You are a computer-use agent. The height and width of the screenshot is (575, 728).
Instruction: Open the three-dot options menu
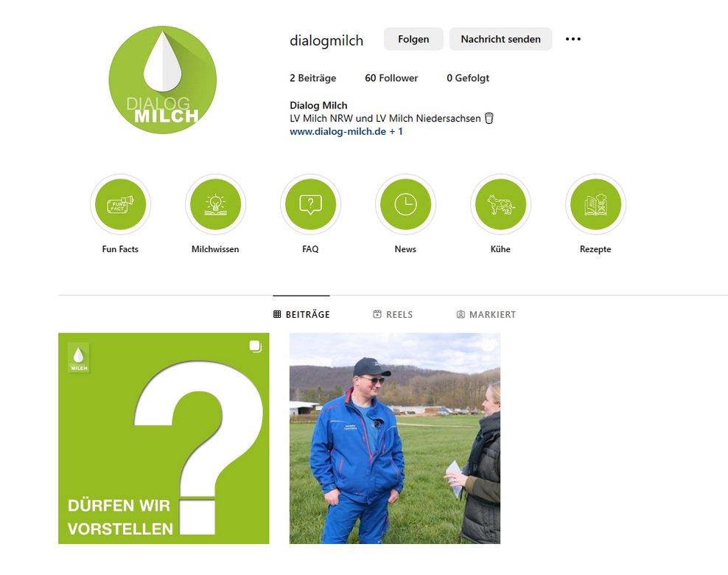(x=573, y=39)
